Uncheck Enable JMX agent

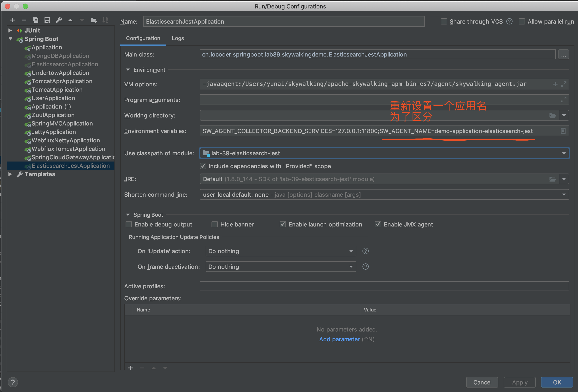pos(378,224)
